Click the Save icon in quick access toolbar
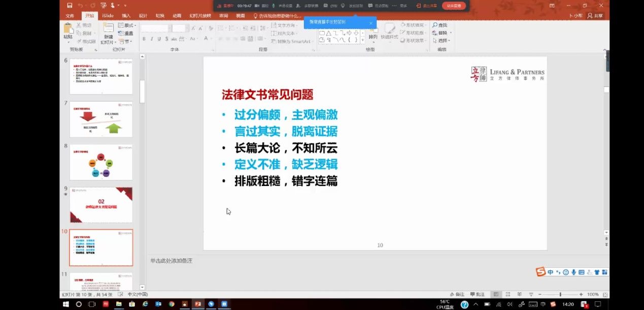The width and height of the screenshot is (644, 310). 70,6
